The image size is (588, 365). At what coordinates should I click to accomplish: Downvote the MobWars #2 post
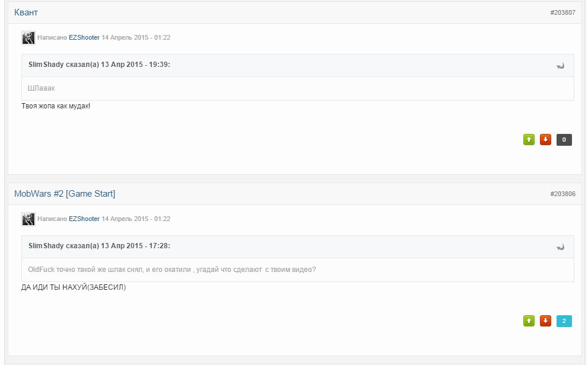[545, 321]
